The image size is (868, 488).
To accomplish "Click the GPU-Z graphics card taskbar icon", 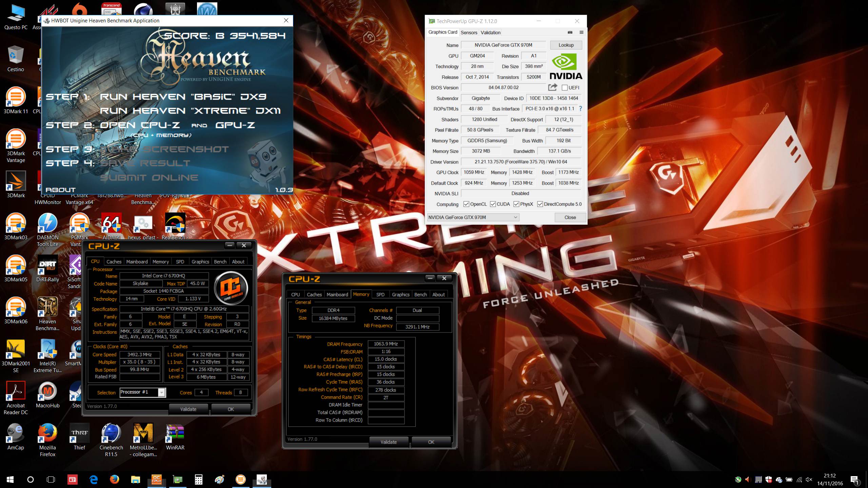I will (x=177, y=479).
